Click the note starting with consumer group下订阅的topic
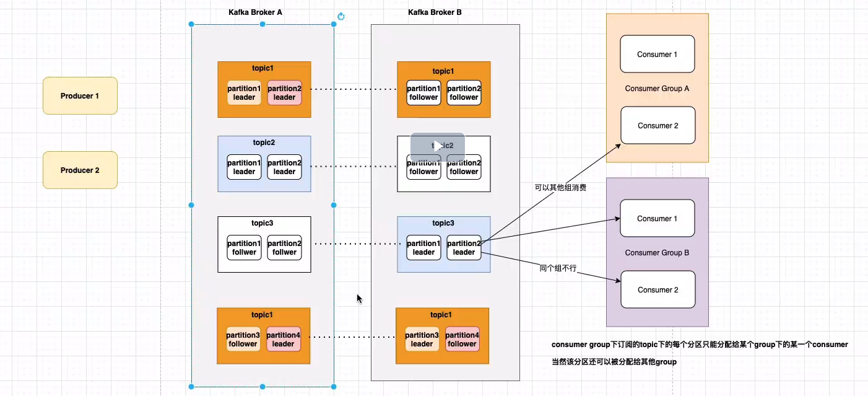 click(700, 345)
